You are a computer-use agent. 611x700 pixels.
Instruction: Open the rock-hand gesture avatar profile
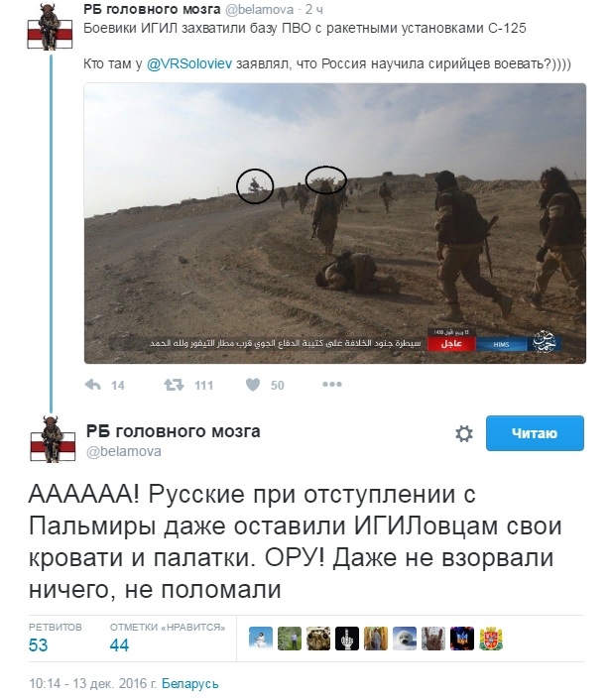coord(433,638)
